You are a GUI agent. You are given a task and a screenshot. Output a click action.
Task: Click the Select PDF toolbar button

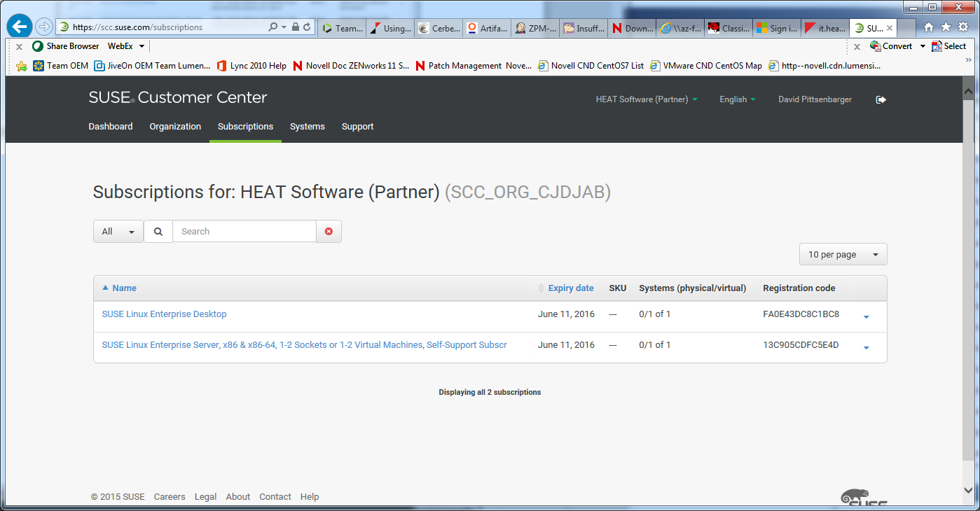948,46
